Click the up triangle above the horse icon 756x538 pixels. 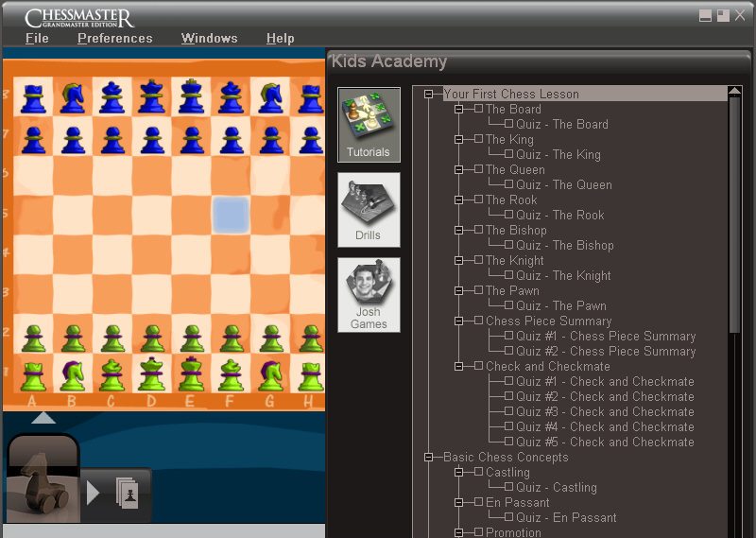tap(43, 418)
